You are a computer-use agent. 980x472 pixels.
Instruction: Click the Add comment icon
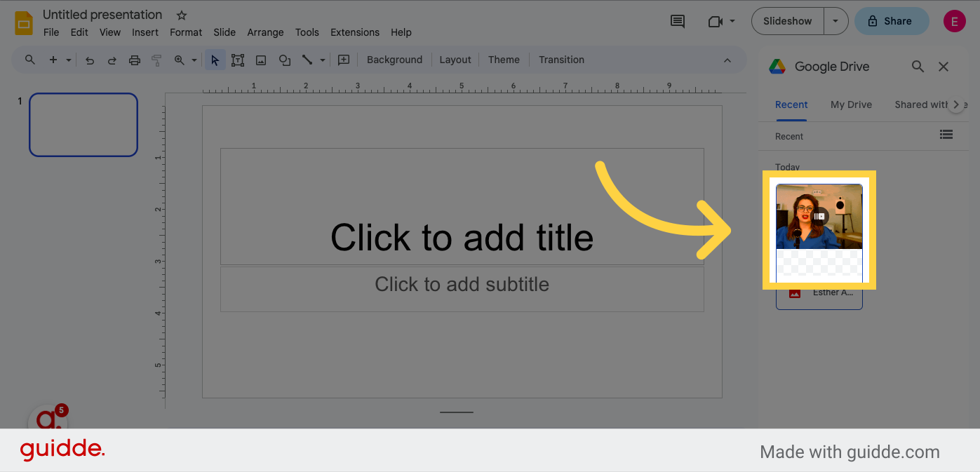(677, 21)
